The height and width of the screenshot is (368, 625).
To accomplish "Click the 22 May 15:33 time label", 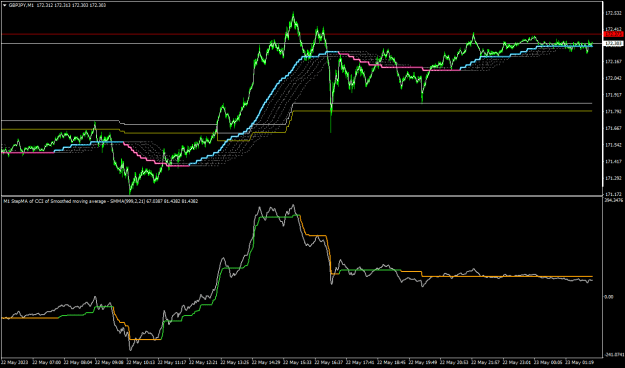I will pos(297,363).
